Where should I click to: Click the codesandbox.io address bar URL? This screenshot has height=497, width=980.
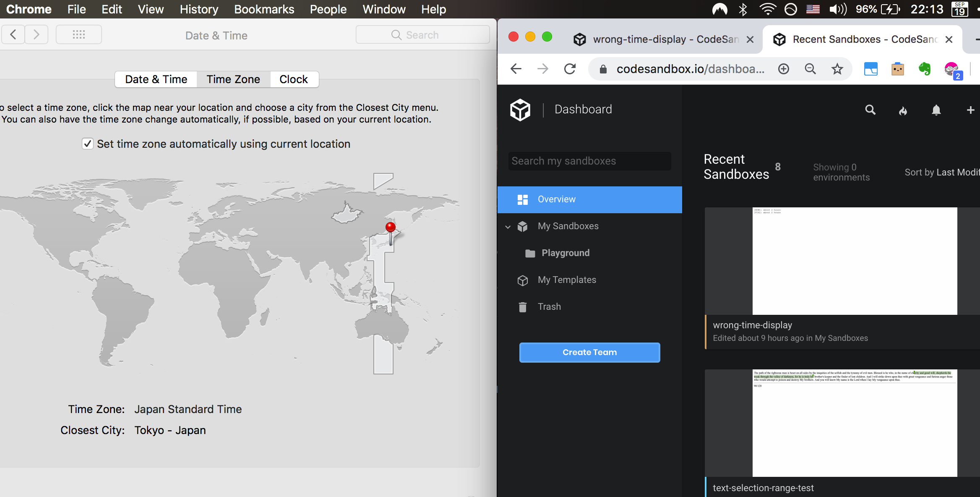(x=691, y=69)
